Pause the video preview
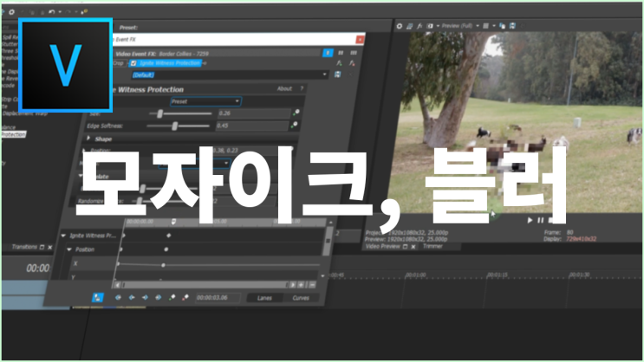Viewport: 644px width, 362px height. tap(541, 220)
